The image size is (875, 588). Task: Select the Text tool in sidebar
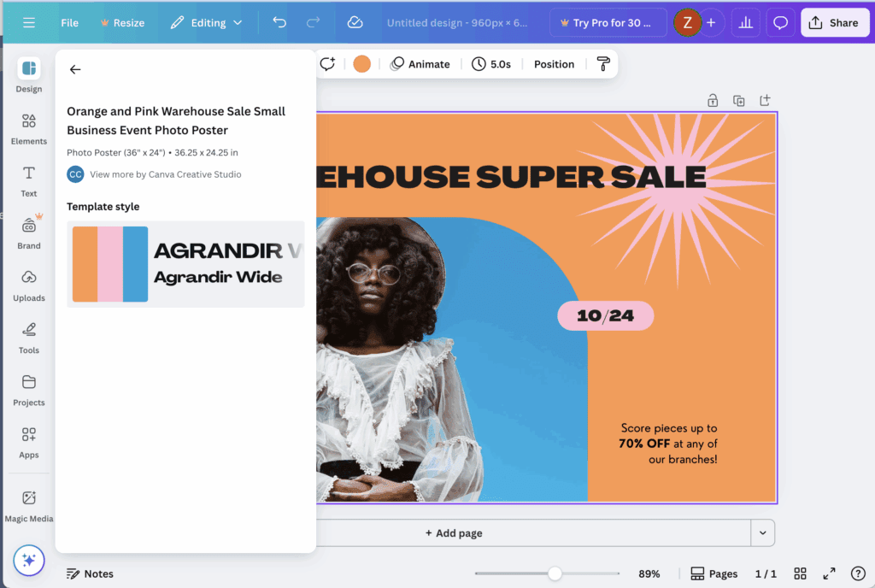coord(28,181)
